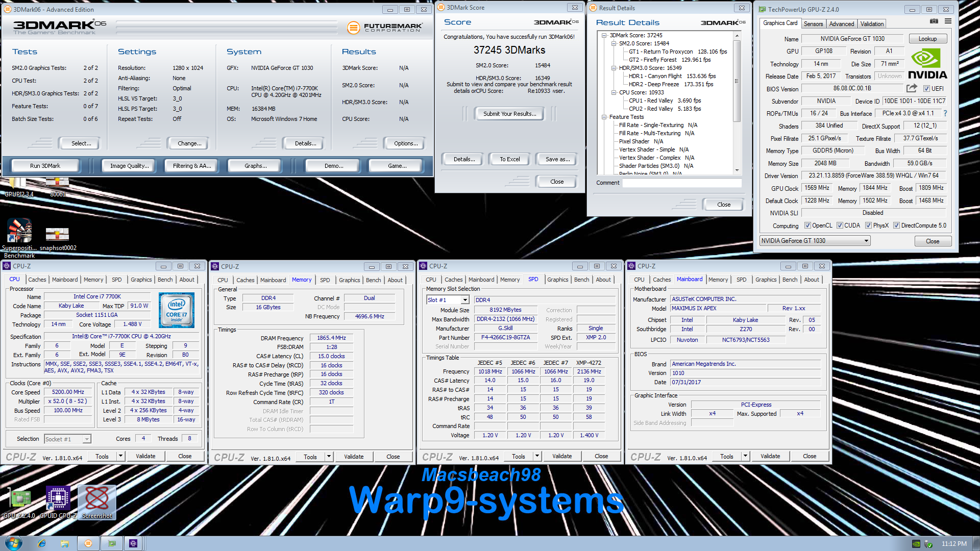Select the snaphsot0002 image on the desktop
Image resolution: width=980 pixels, height=551 pixels.
point(58,238)
